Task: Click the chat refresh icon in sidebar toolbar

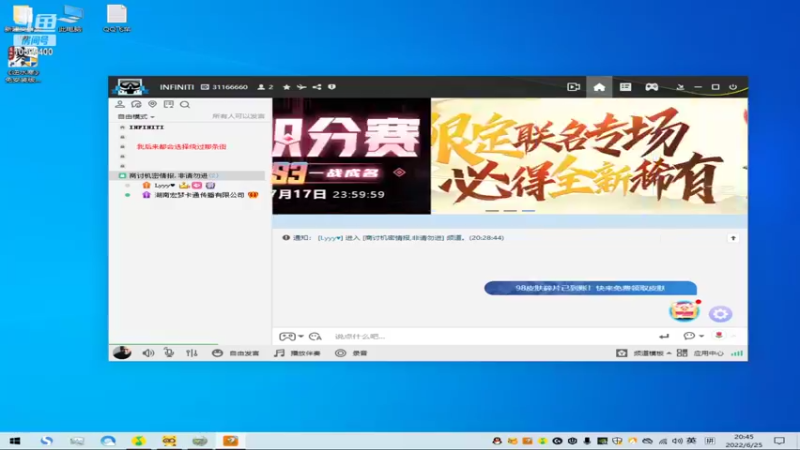Action: coord(136,104)
